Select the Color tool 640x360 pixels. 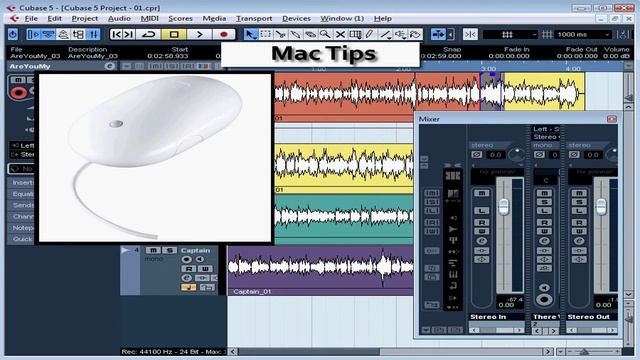(415, 34)
